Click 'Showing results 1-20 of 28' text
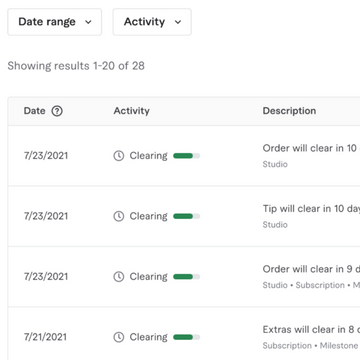Viewport: 360px width, 360px height. click(x=76, y=66)
